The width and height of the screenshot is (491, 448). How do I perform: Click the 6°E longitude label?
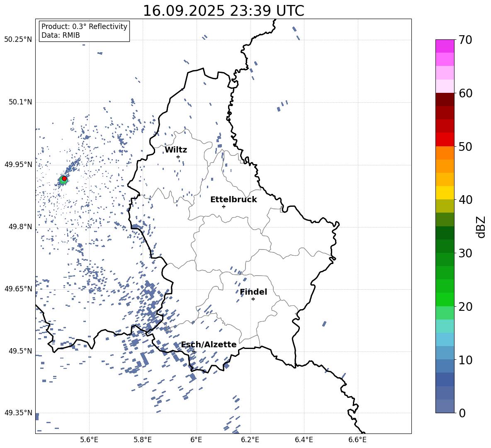[196, 440]
